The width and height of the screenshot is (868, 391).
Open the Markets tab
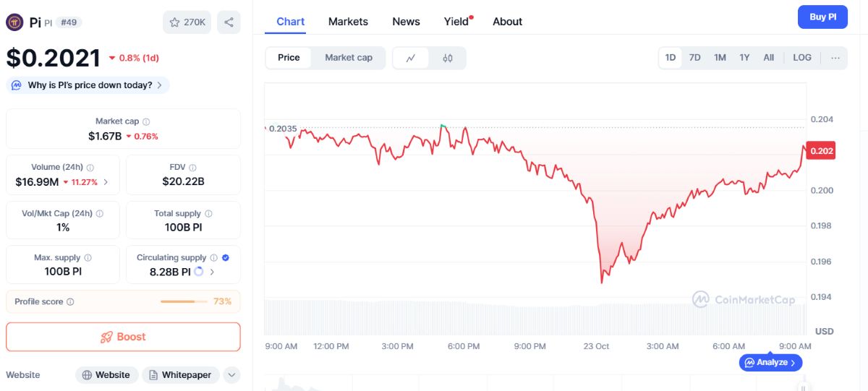coord(348,22)
